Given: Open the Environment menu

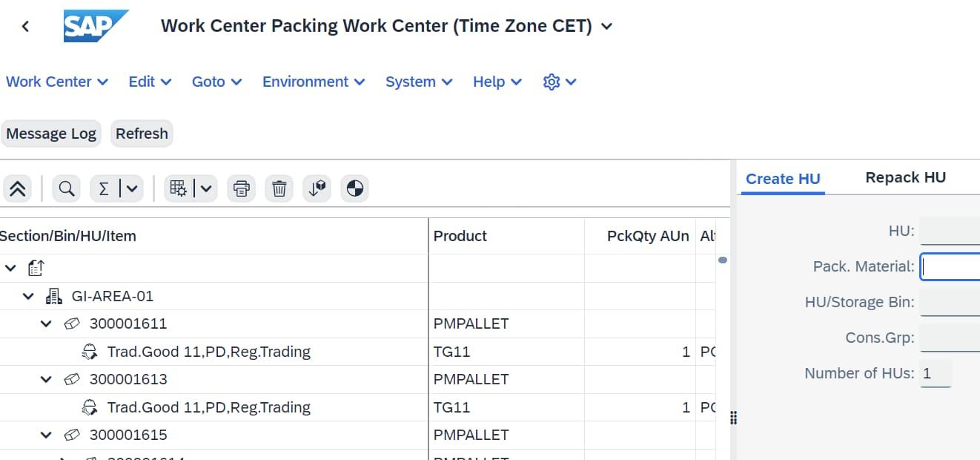Looking at the screenshot, I should (x=313, y=82).
